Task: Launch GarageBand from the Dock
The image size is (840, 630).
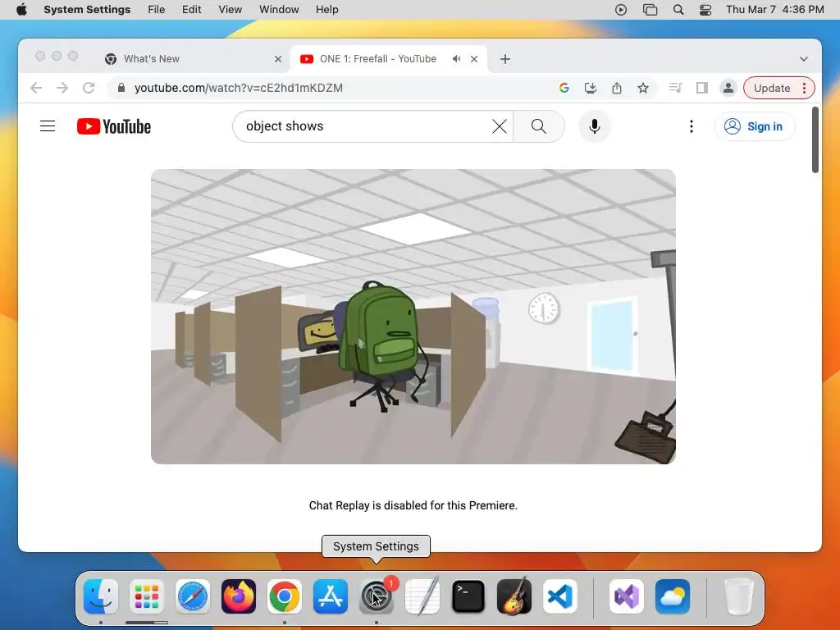Action: [514, 596]
